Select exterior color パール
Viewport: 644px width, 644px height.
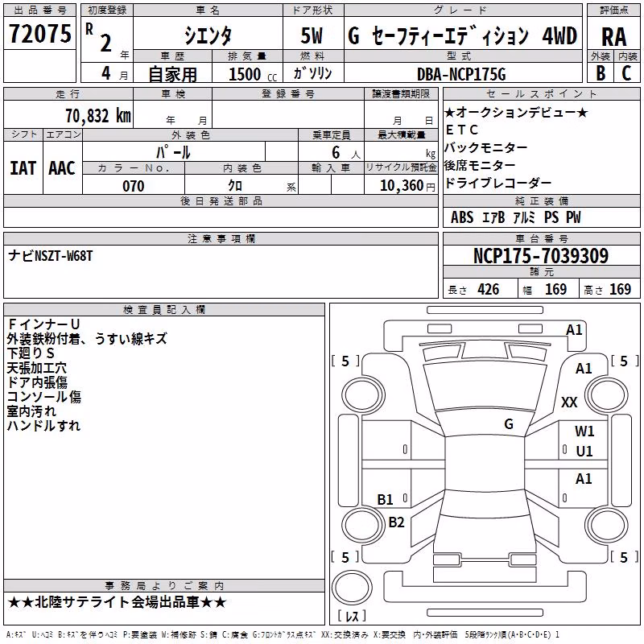173,152
